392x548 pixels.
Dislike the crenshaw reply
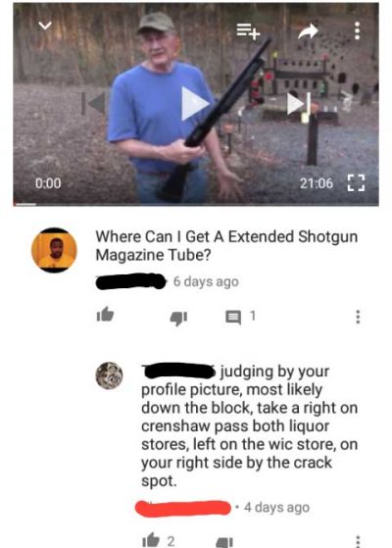(224, 543)
